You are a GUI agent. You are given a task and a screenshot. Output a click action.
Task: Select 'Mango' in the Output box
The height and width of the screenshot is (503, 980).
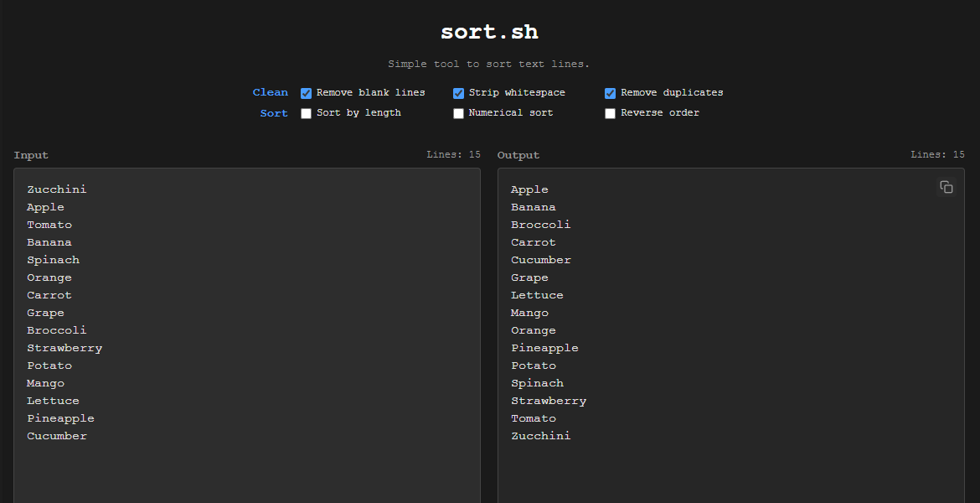(x=529, y=313)
